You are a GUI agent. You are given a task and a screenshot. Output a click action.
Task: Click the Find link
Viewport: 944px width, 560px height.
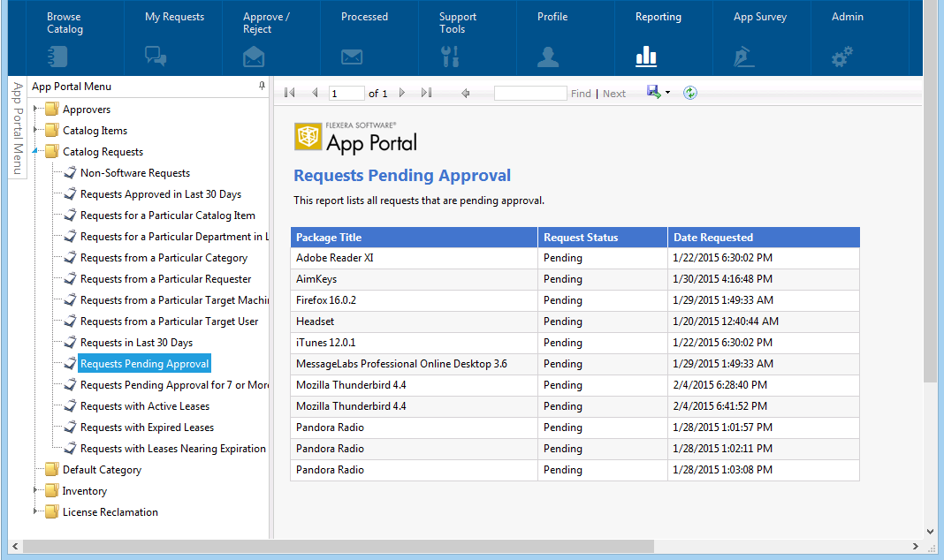pyautogui.click(x=581, y=94)
